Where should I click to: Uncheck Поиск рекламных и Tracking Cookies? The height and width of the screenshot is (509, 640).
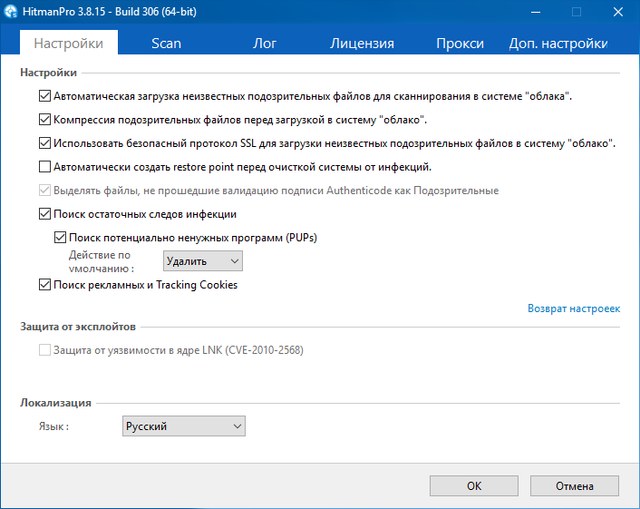[x=44, y=285]
